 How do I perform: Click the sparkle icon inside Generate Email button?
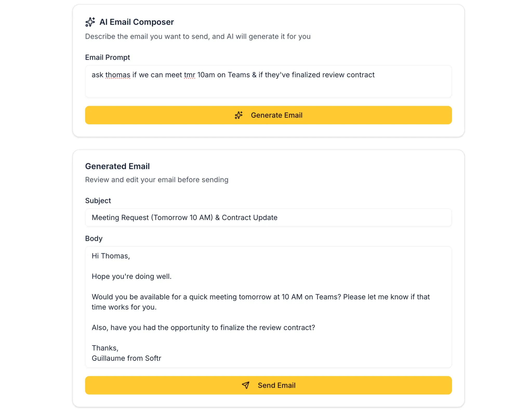pyautogui.click(x=238, y=115)
